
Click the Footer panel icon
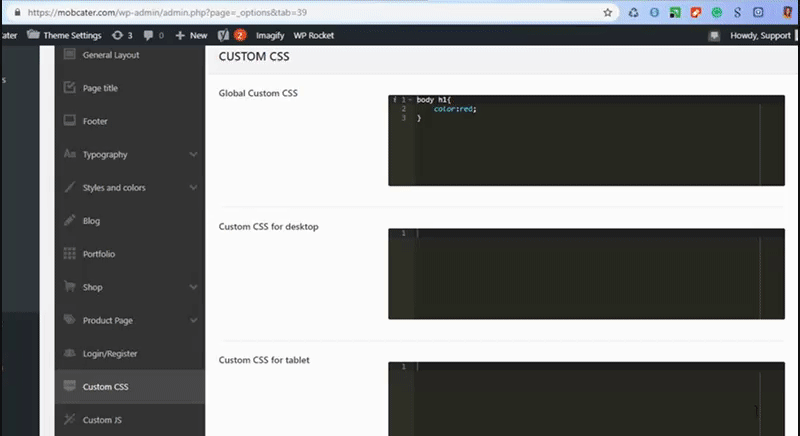(69, 120)
